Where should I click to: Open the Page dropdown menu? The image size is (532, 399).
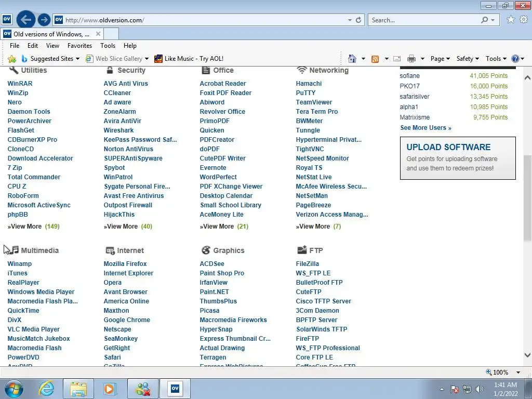(440, 59)
